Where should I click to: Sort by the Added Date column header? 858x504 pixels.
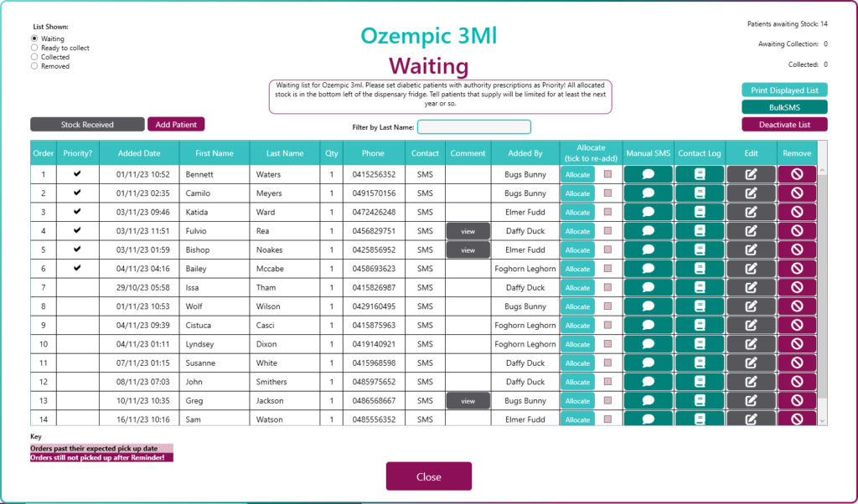(139, 153)
